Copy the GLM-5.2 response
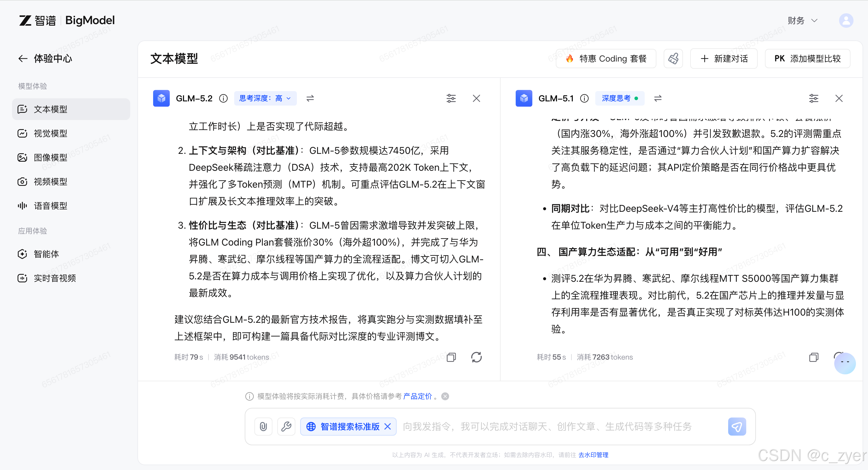 click(451, 357)
